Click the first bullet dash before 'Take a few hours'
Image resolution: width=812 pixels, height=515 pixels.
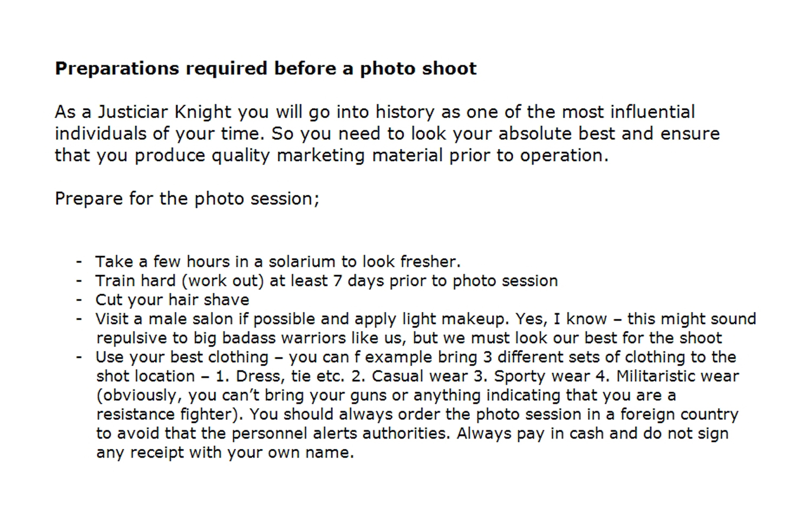(80, 262)
